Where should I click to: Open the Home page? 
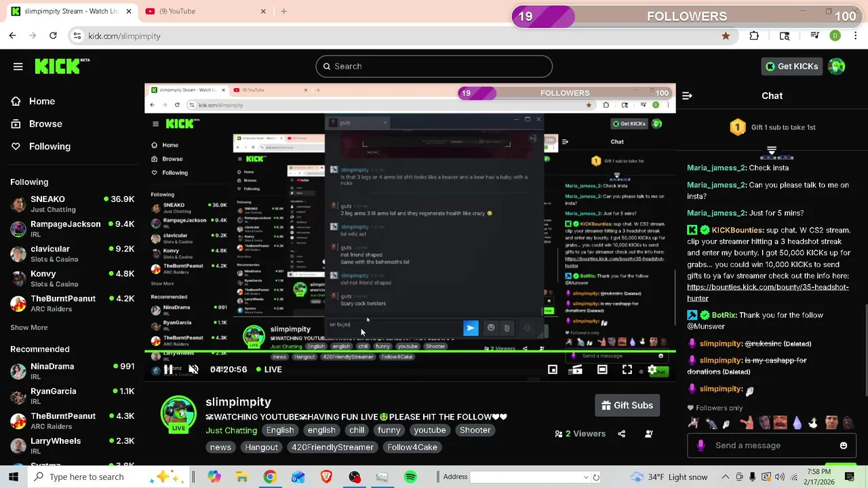point(33,101)
